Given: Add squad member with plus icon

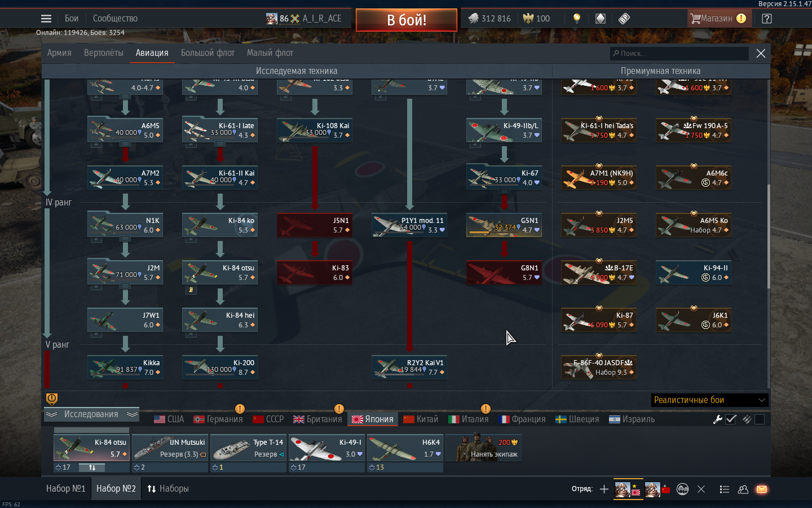Looking at the screenshot, I should (604, 489).
